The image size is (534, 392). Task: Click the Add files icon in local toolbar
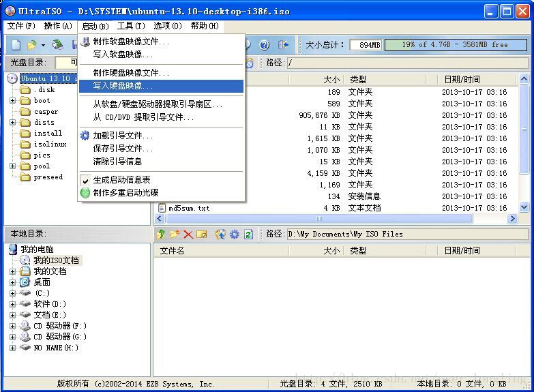tap(220, 235)
